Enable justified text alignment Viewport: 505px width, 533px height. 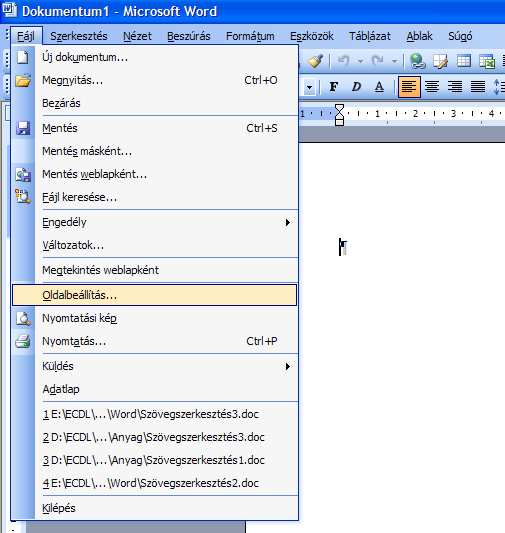477,87
